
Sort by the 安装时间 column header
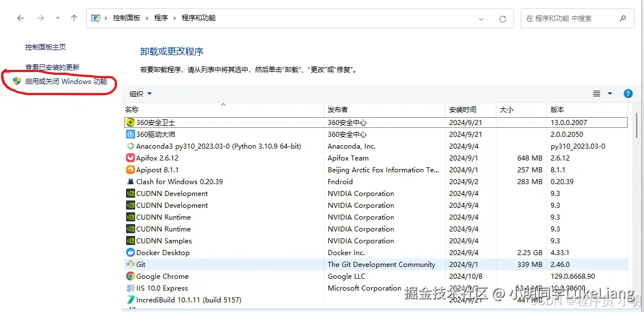(471, 110)
